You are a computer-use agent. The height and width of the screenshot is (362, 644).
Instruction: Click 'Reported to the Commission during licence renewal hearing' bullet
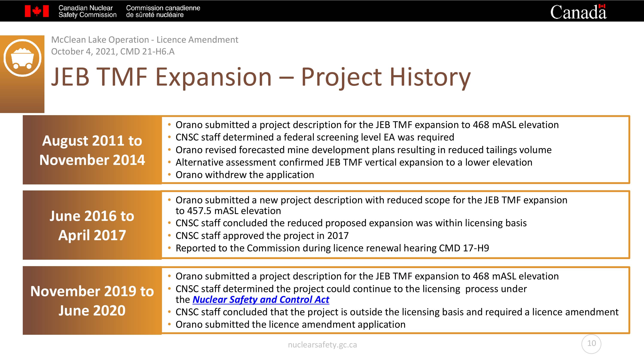coord(332,248)
